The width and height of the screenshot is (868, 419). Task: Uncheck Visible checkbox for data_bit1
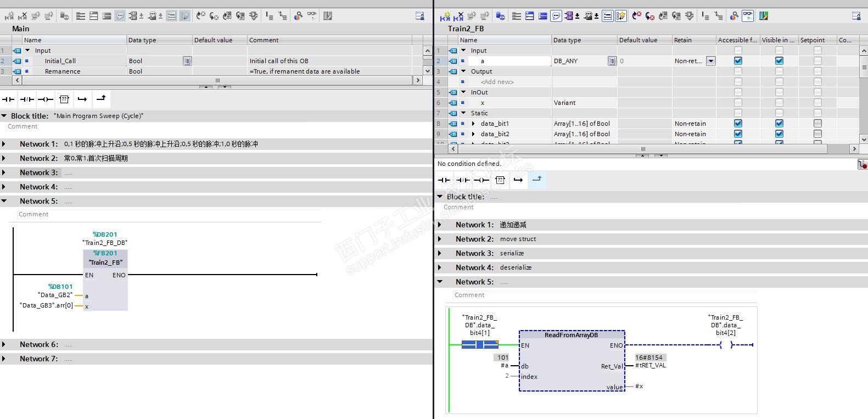pyautogui.click(x=779, y=124)
